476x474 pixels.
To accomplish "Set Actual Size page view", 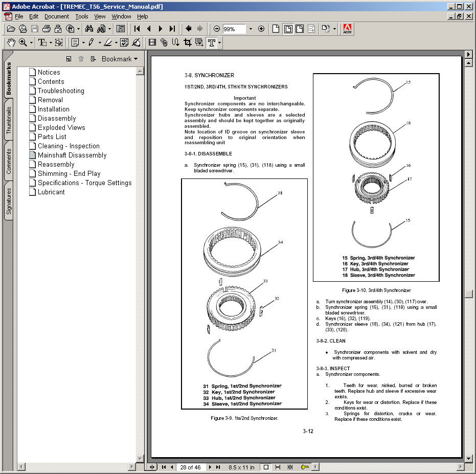I will pos(276,29).
